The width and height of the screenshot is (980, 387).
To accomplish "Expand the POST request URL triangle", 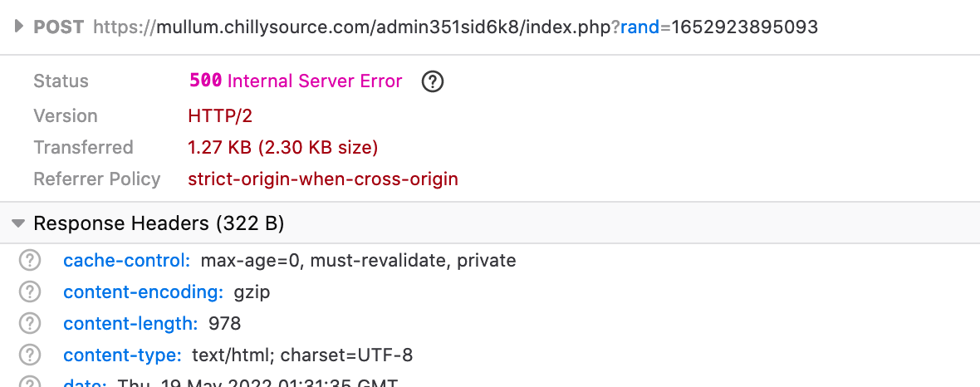I will (x=19, y=27).
